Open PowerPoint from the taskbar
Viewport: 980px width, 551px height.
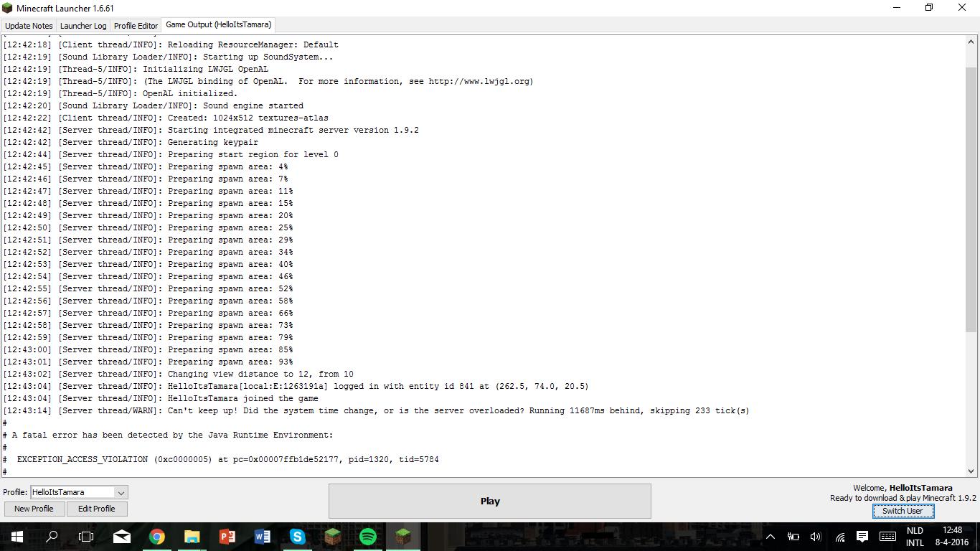click(x=227, y=536)
